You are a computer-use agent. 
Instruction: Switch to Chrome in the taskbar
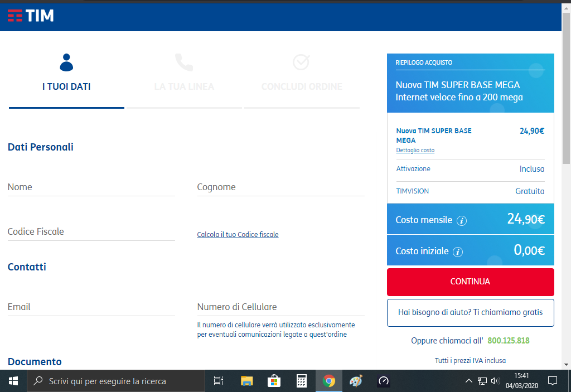[329, 381]
